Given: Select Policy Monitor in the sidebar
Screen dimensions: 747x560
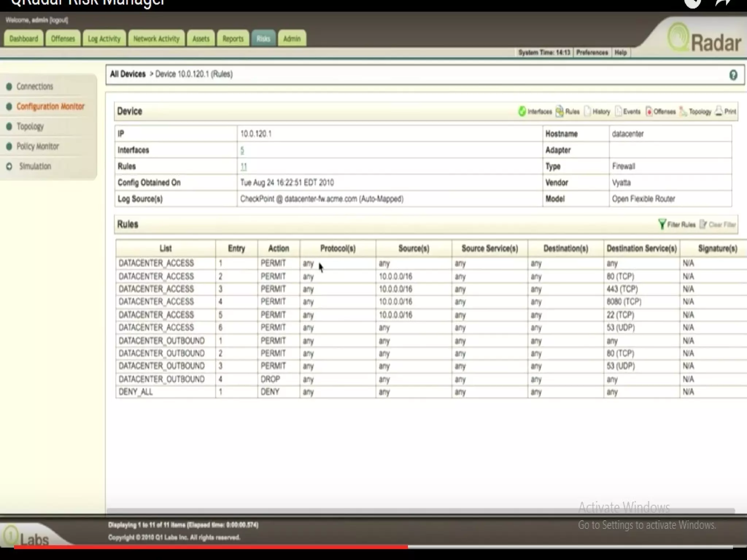Looking at the screenshot, I should click(37, 146).
